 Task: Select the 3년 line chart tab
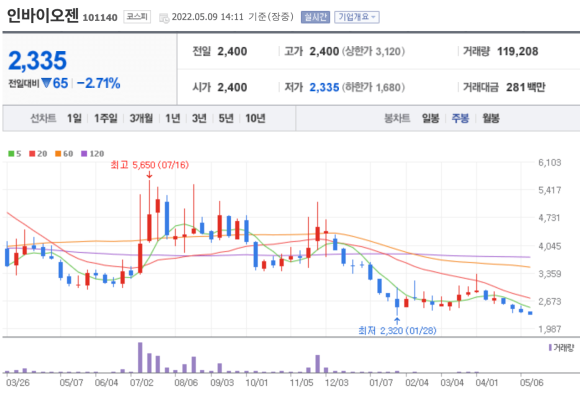pyautogui.click(x=199, y=118)
